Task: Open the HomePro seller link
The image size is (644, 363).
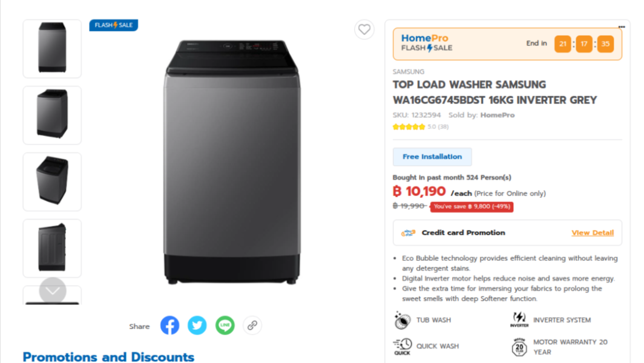Action: pyautogui.click(x=497, y=115)
